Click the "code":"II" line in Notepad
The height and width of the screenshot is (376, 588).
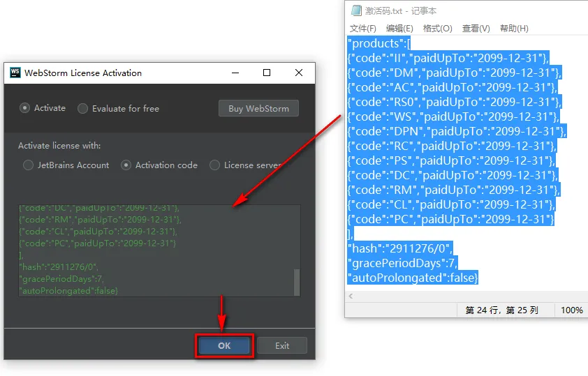click(x=448, y=58)
